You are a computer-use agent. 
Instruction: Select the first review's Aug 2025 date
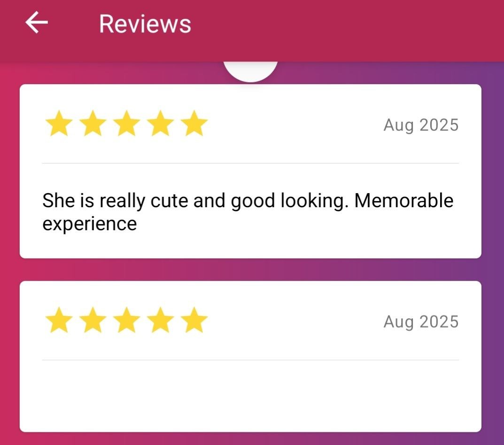[x=421, y=125]
